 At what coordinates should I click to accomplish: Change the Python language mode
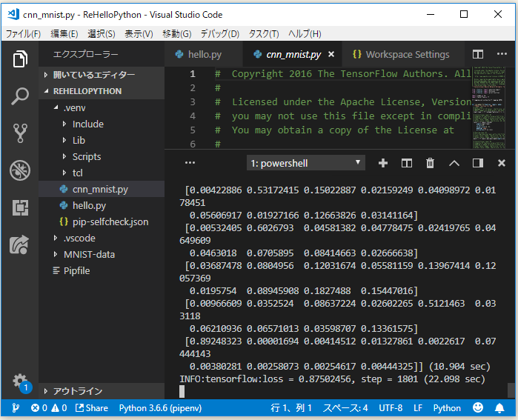click(x=447, y=408)
